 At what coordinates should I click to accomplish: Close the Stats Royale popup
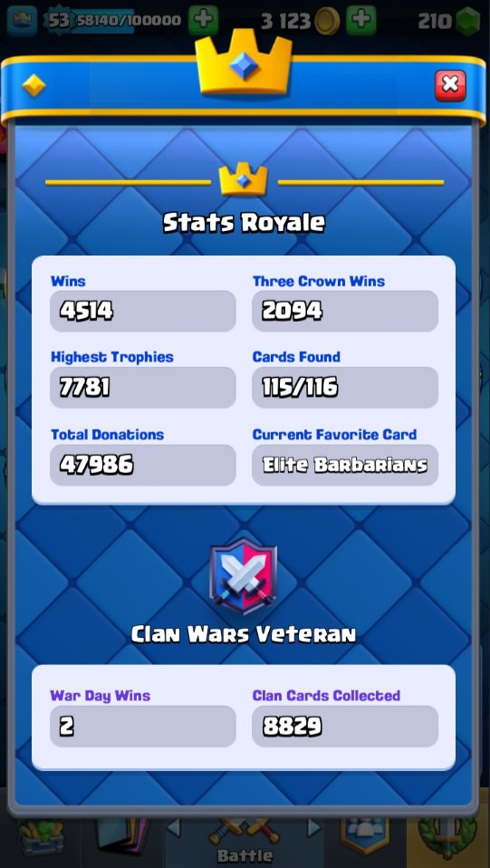tap(450, 85)
